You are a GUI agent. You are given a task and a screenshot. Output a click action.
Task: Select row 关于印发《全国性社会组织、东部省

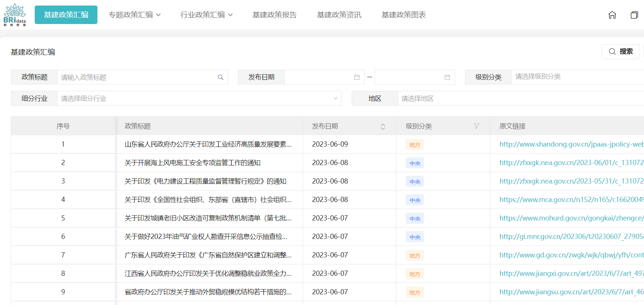pos(208,199)
